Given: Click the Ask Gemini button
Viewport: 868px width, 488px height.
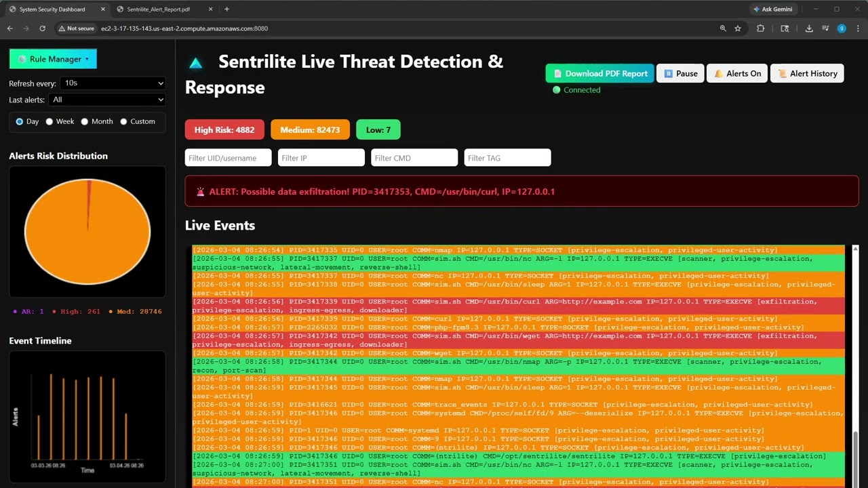Looking at the screenshot, I should click(772, 9).
